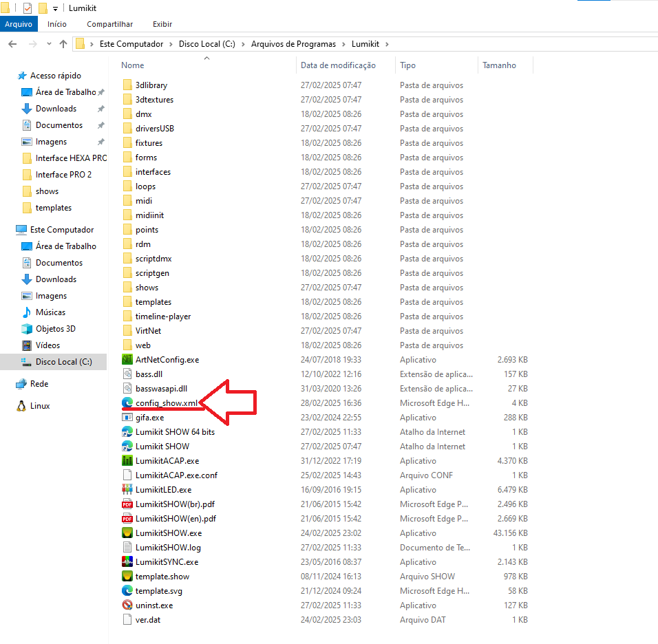This screenshot has width=658, height=644.
Task: Open the Arquivo menu tab
Action: pos(19,24)
